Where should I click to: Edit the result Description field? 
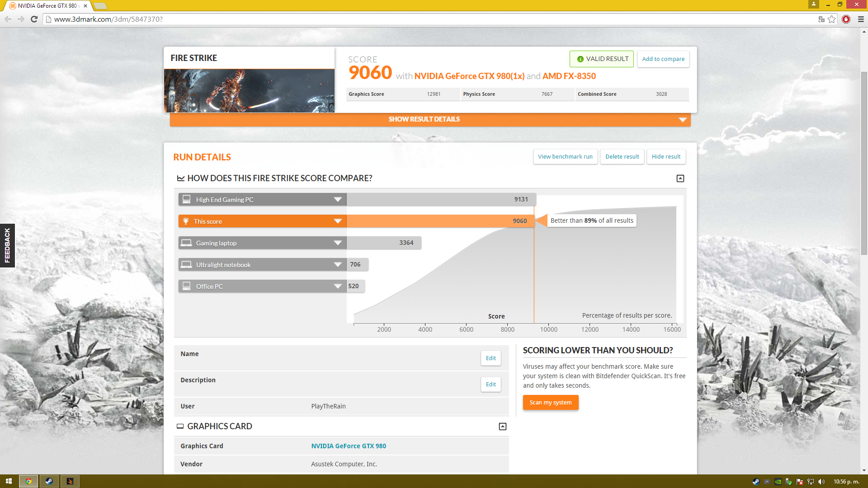[x=491, y=385]
